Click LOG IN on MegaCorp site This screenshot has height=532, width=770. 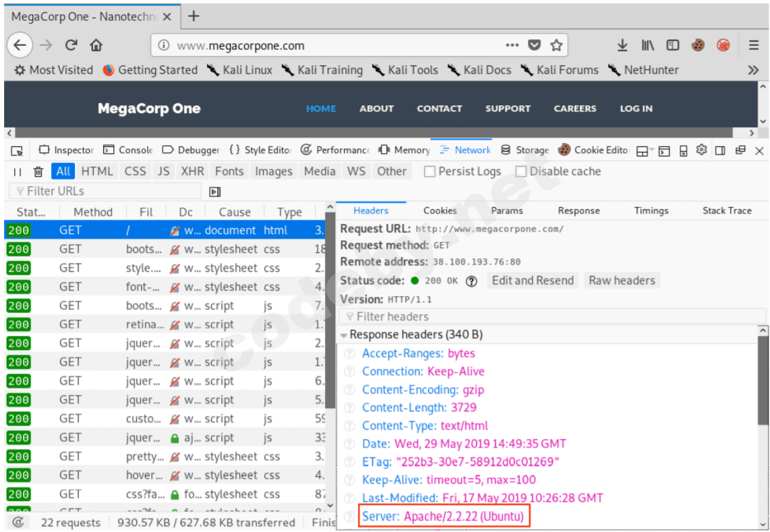636,109
